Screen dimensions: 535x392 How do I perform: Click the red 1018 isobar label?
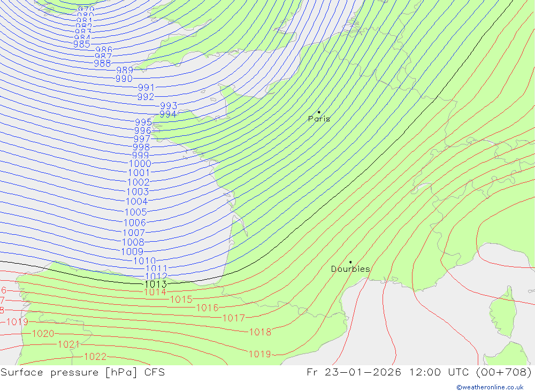tap(260, 332)
